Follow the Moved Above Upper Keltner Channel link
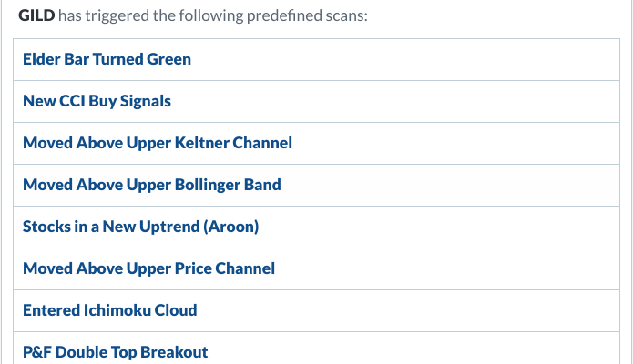This screenshot has width=633, height=364. (158, 143)
